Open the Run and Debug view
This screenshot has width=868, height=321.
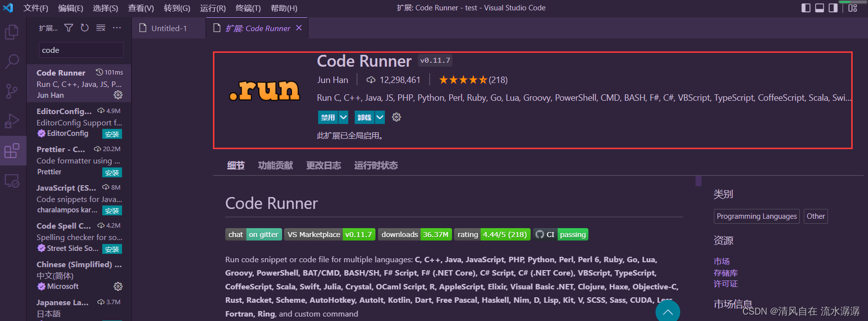(x=11, y=121)
